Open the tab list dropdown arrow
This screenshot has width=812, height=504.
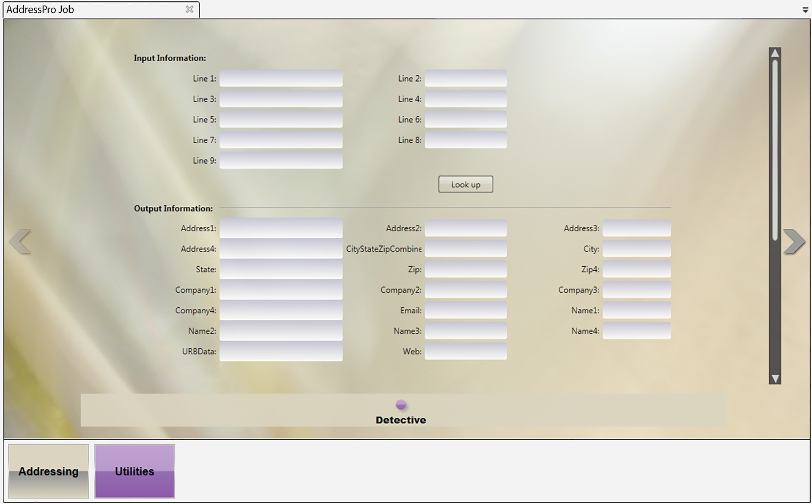[x=805, y=10]
